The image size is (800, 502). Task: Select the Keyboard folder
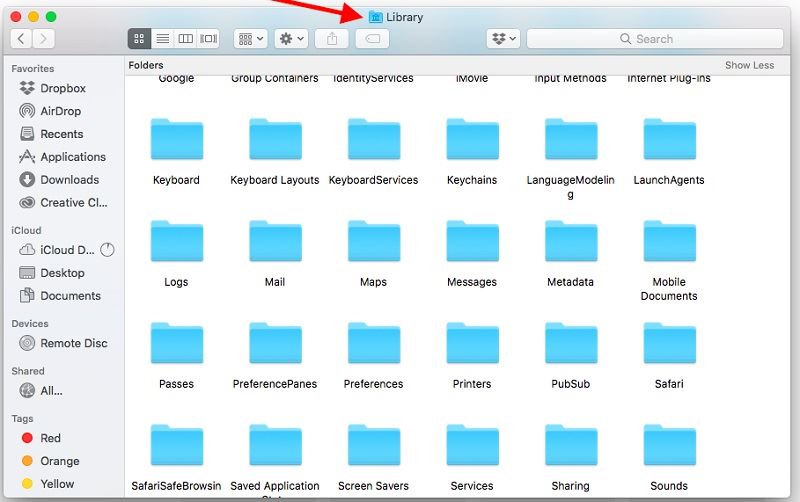177,139
